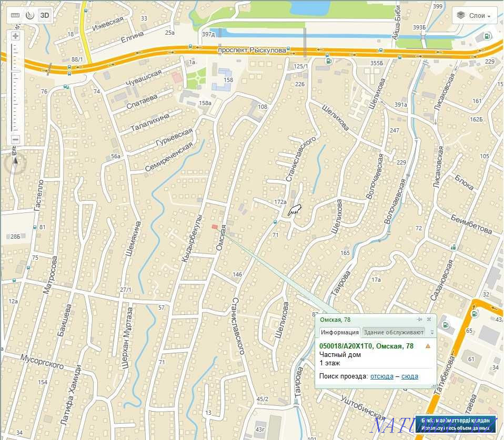The width and height of the screenshot is (504, 440).
Task: Select the ruler measurement tool
Action: pyautogui.click(x=15, y=15)
